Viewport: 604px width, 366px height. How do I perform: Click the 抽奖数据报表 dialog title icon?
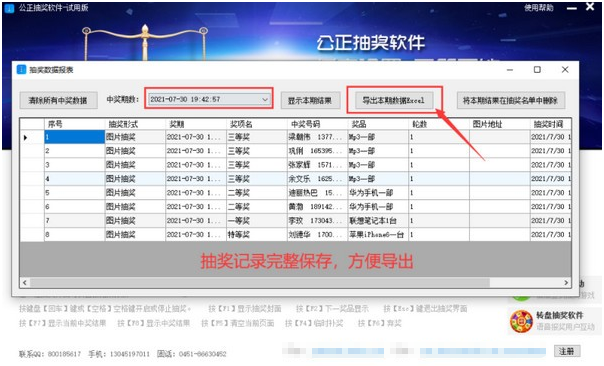[21, 70]
